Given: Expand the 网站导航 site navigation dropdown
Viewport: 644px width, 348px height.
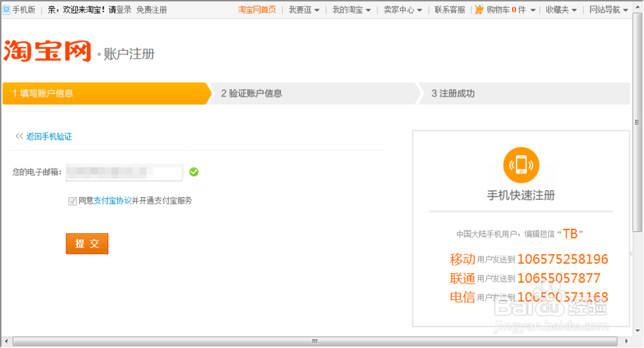Looking at the screenshot, I should [x=609, y=10].
